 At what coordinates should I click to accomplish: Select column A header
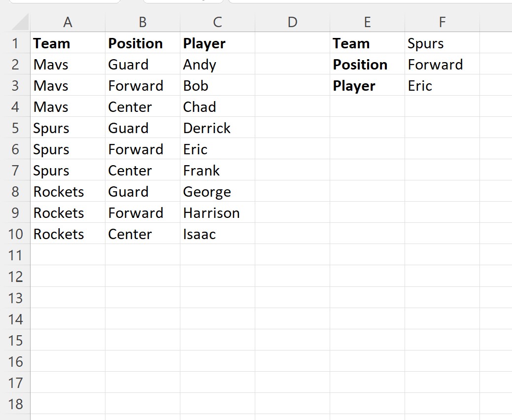[68, 22]
